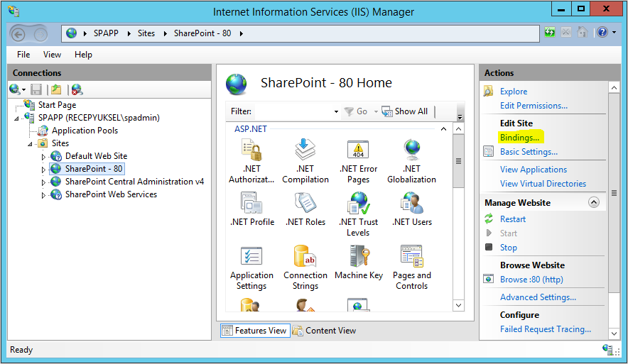Click the Help question mark icon
628x364 pixels.
[x=602, y=32]
